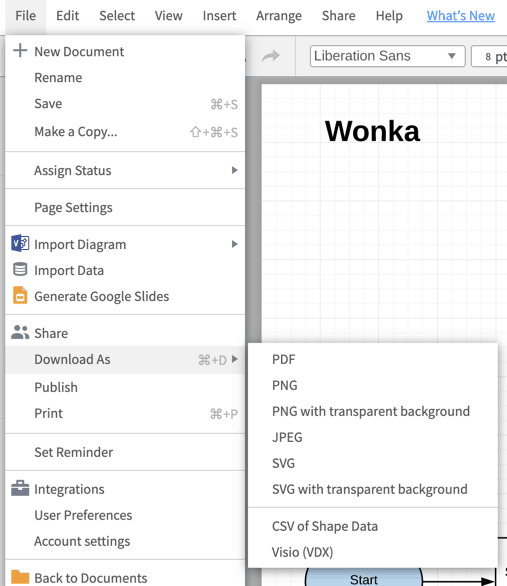
Task: Click the plus icon beside New Document
Action: 20,50
